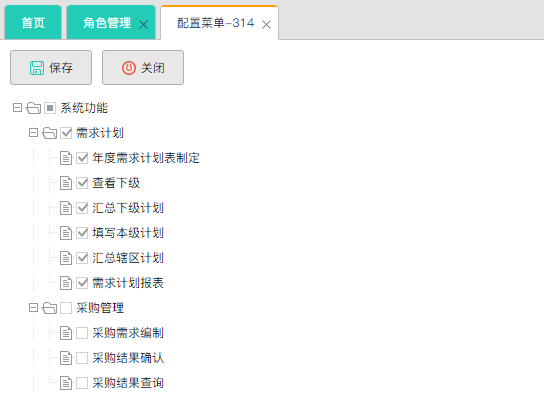544x395 pixels.
Task: Select the 填写本级计划 label
Action: point(128,233)
